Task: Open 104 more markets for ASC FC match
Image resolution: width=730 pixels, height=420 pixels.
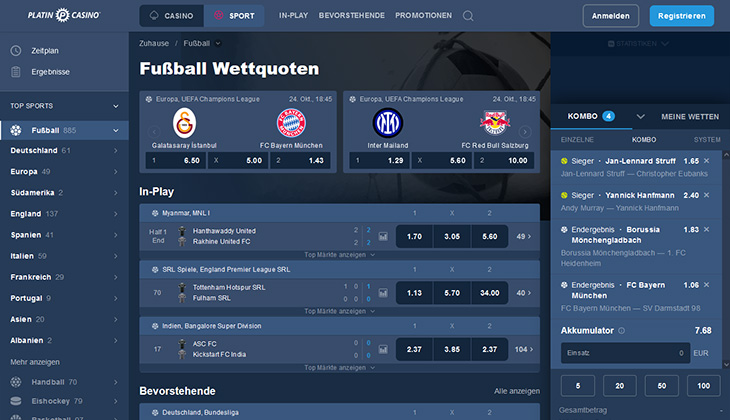Action: [524, 349]
